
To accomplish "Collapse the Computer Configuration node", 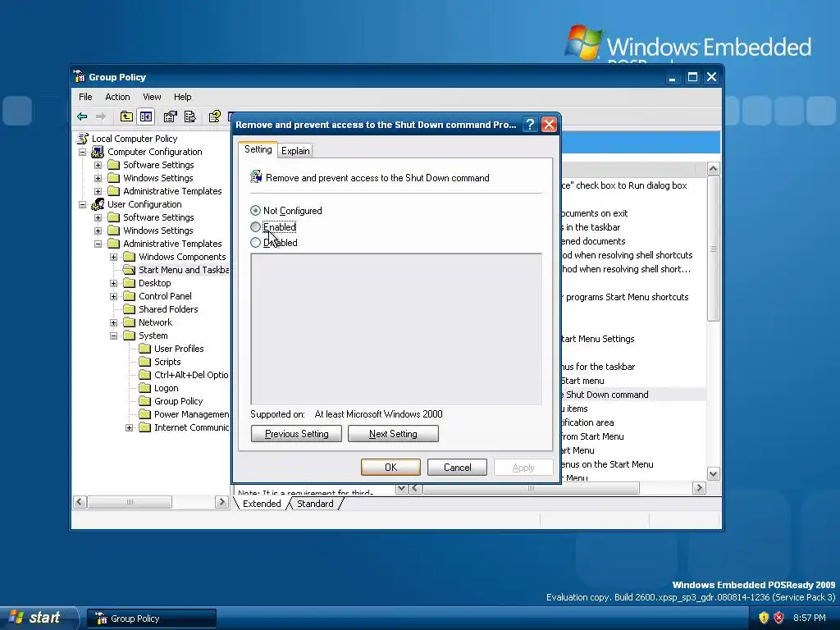I will click(83, 152).
